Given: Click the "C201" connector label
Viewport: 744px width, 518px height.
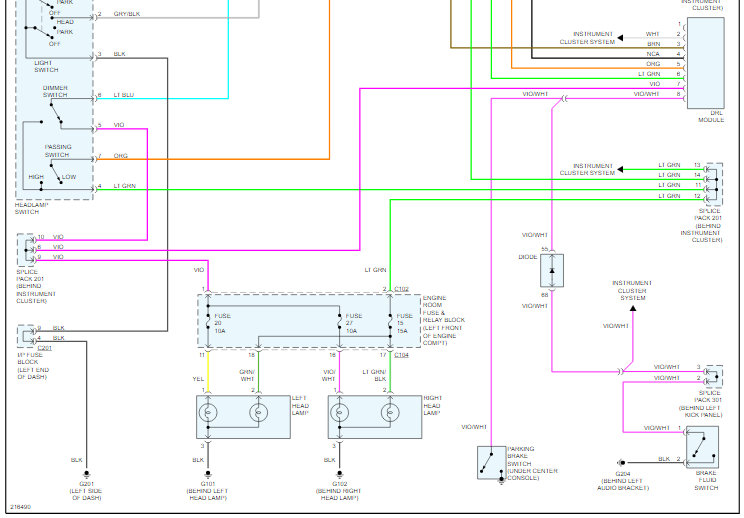Looking at the screenshot, I should 45,348.
